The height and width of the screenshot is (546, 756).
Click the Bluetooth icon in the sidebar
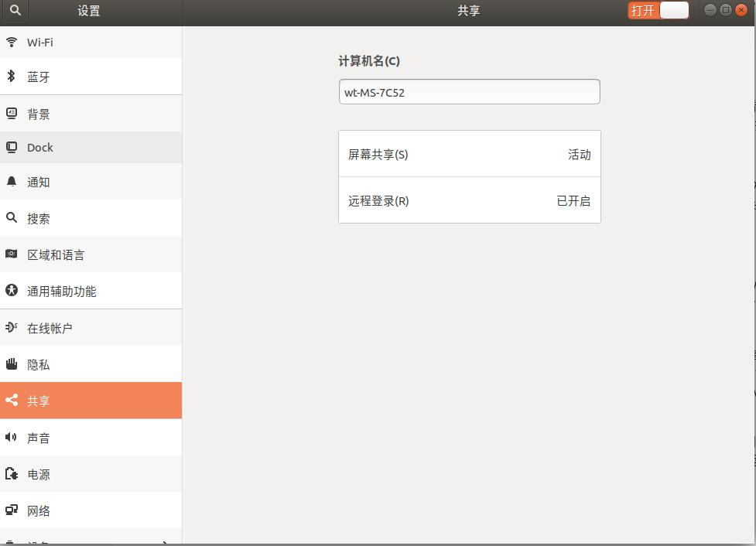tap(12, 76)
